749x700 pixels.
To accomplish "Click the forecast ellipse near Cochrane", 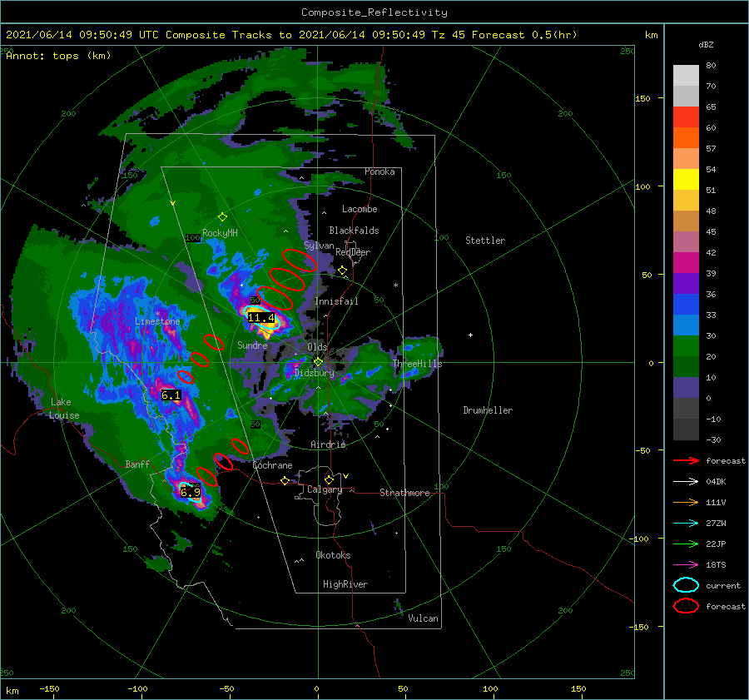I will 240,446.
